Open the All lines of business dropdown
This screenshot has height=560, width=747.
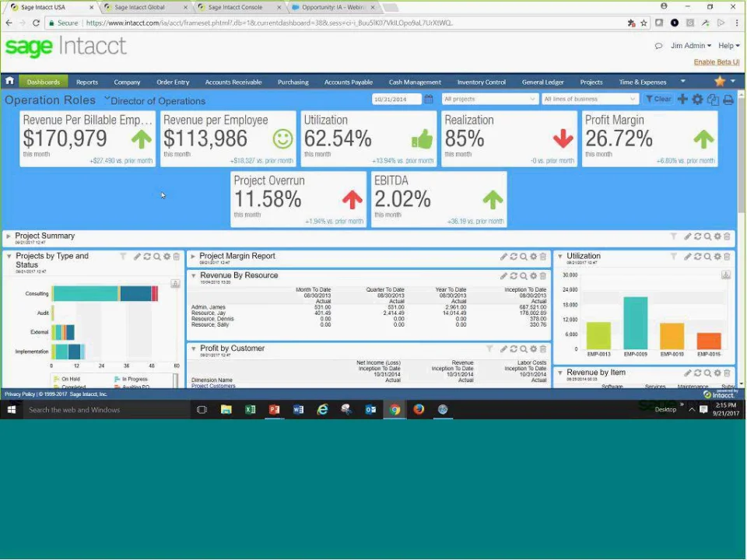tap(589, 100)
